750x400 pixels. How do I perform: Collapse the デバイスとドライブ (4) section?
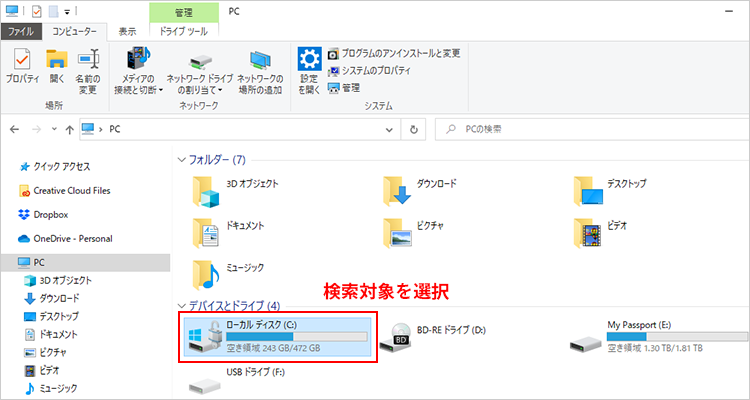[x=181, y=305]
